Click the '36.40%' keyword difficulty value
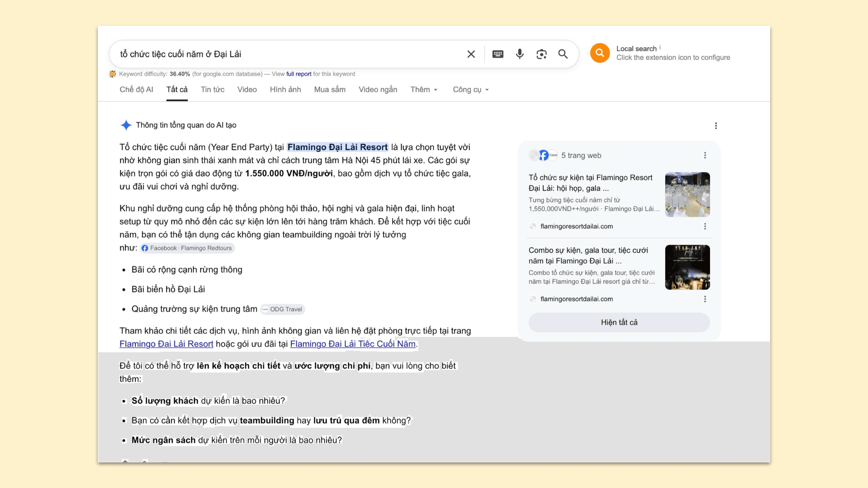This screenshot has width=868, height=488. point(180,74)
